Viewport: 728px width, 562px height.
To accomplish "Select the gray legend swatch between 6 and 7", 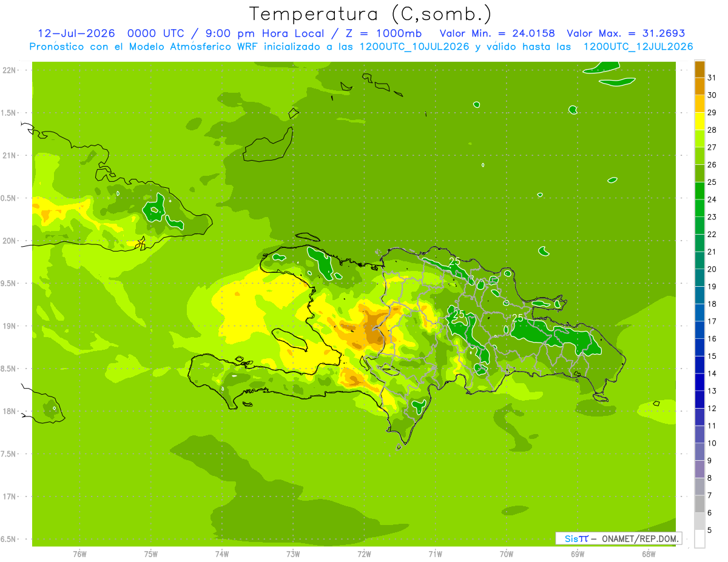I will point(699,504).
